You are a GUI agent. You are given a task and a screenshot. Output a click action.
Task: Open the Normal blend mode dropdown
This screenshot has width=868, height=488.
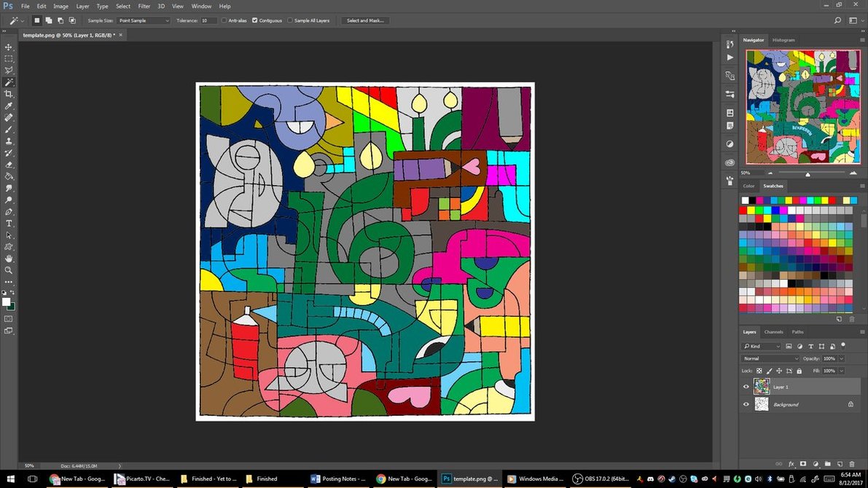pyautogui.click(x=770, y=358)
